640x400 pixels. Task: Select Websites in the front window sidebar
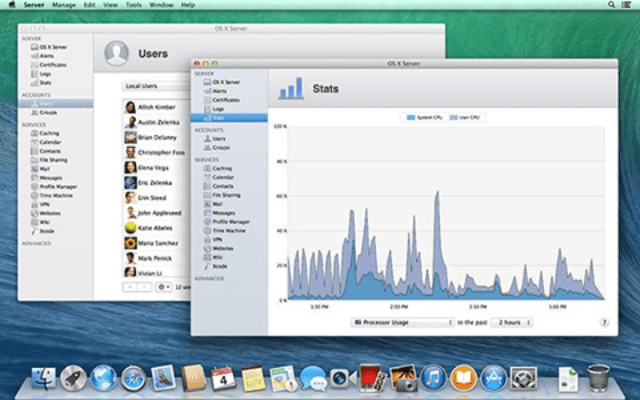(223, 247)
